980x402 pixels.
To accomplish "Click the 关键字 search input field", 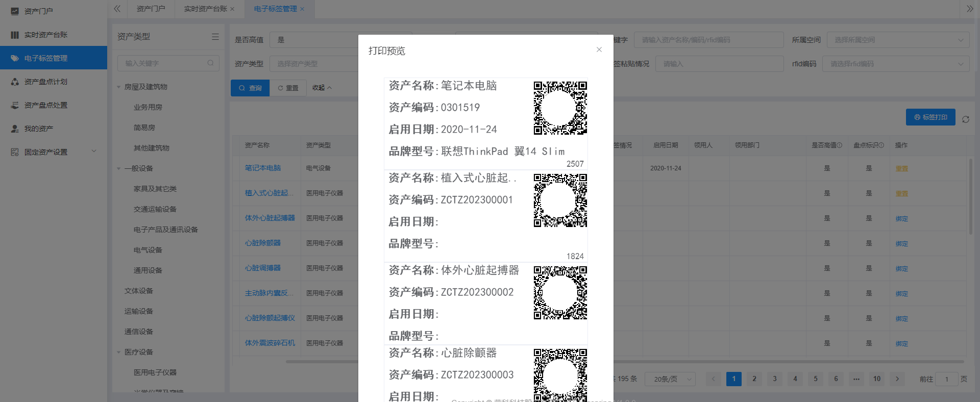I will pos(708,40).
